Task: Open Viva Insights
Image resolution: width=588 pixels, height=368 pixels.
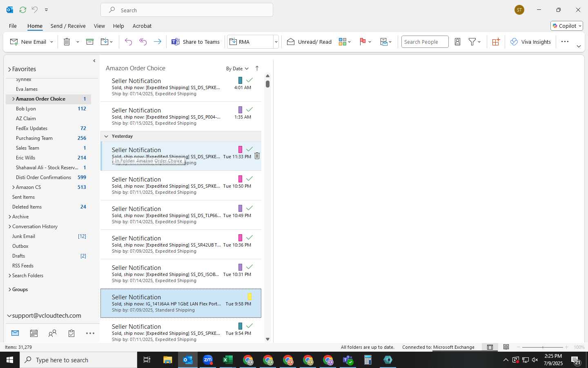Action: click(530, 42)
